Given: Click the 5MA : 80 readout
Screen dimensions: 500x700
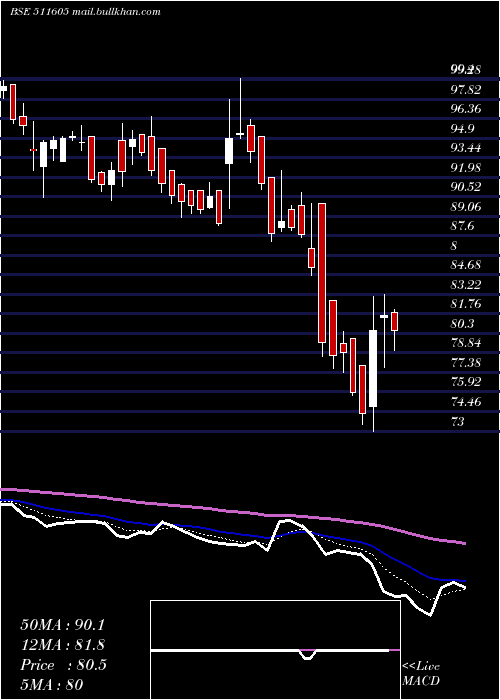Looking at the screenshot, I should (51, 685).
